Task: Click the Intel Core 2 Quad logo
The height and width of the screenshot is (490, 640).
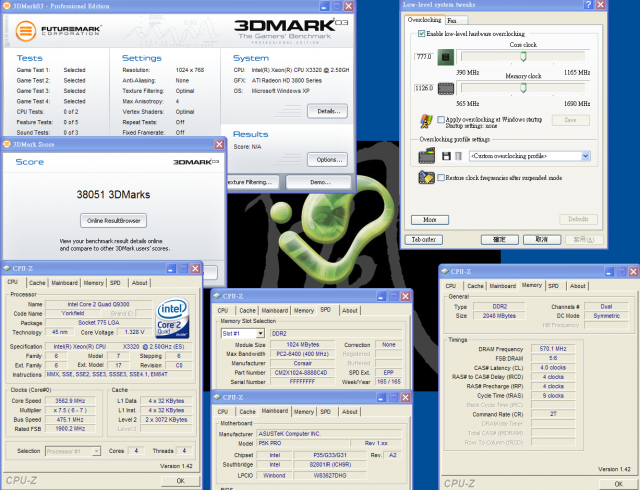Action: [x=173, y=318]
